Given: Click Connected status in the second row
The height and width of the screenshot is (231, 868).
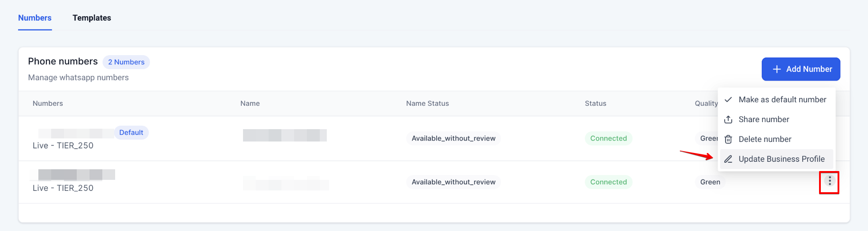Looking at the screenshot, I should click(x=608, y=182).
